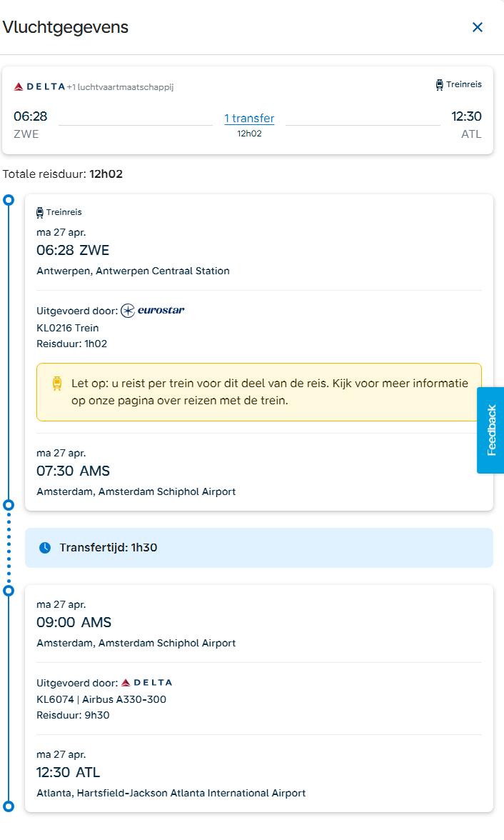Click the timeline marker above Transfertijd
This screenshot has height=840, width=504.
[x=9, y=505]
